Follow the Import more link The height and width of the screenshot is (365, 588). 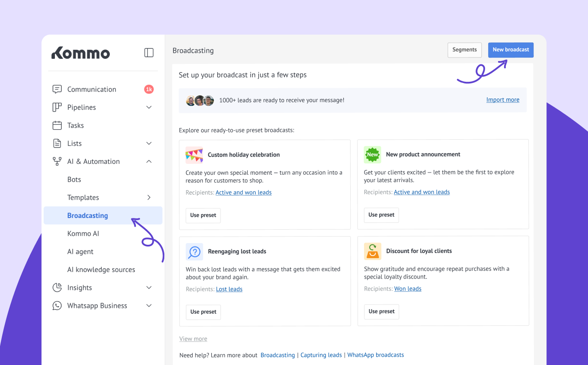503,100
